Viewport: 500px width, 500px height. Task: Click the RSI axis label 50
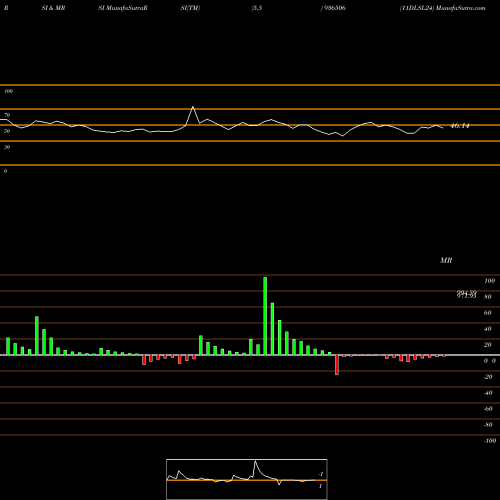(x=7, y=131)
